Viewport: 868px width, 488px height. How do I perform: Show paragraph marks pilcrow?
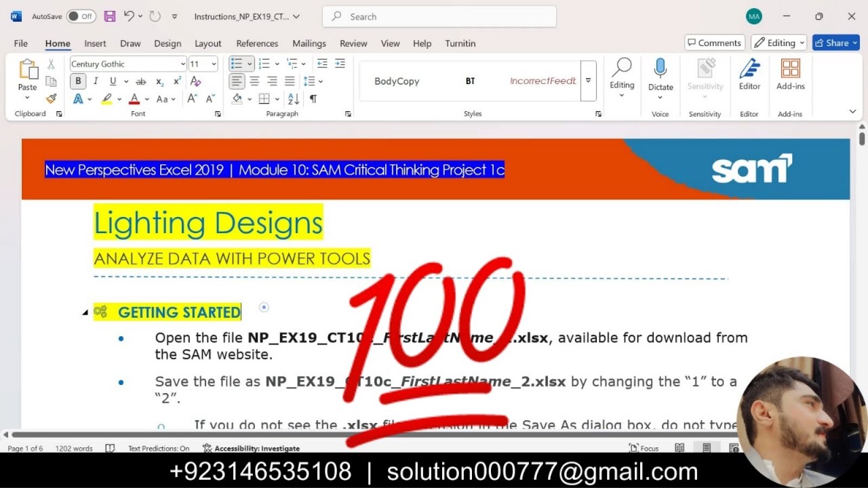pyautogui.click(x=313, y=99)
